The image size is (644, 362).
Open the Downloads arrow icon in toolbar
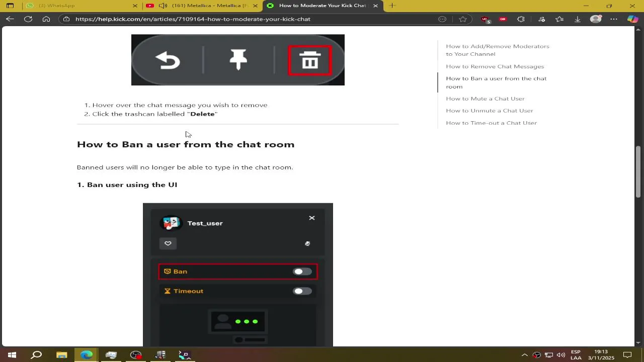pos(578,19)
